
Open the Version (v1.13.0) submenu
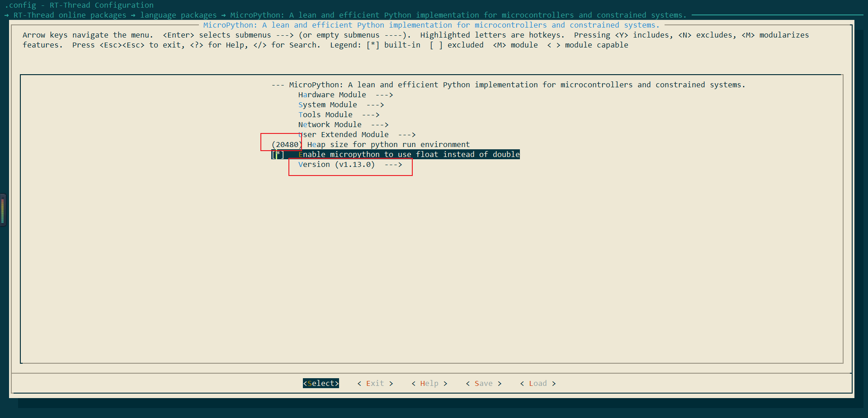click(350, 164)
